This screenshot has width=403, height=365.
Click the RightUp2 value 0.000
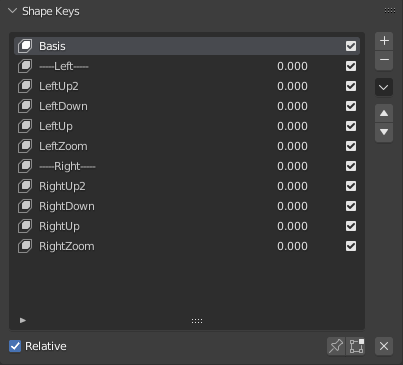pyautogui.click(x=292, y=186)
